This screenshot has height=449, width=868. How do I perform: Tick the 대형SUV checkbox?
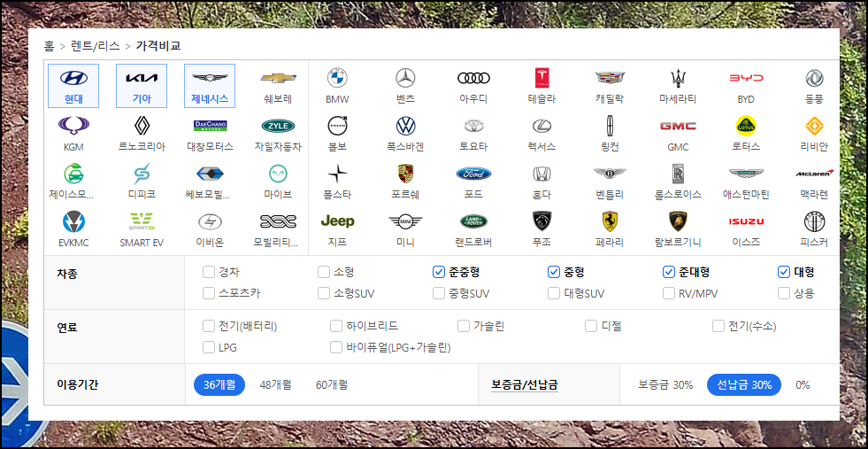tap(554, 293)
